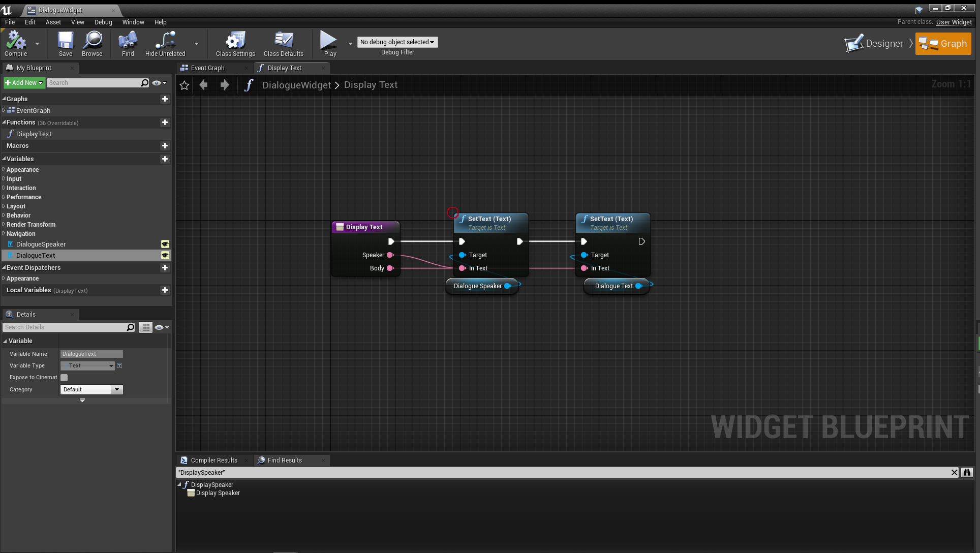
Task: Toggle DialogueSpeaker variable visibility eye
Action: click(165, 244)
